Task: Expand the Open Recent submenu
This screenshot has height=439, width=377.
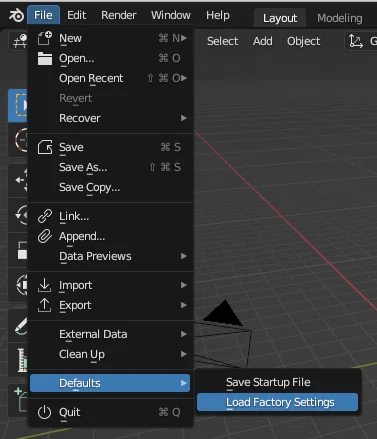Action: [110, 78]
